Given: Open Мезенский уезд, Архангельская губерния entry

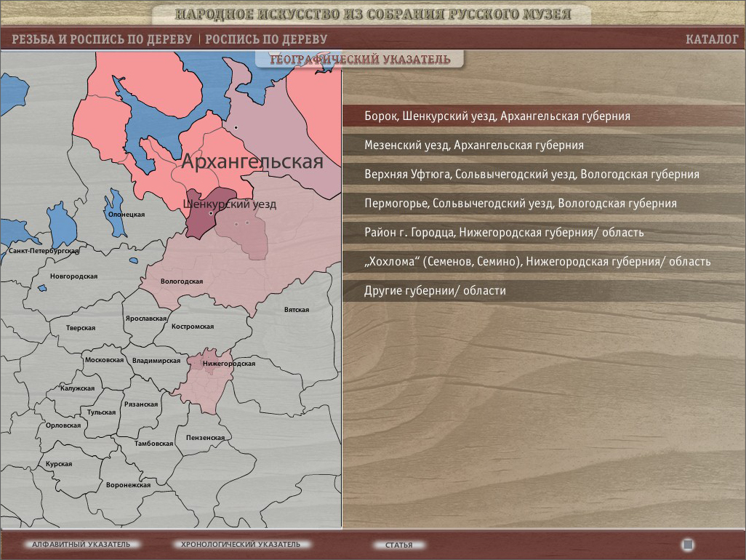Looking at the screenshot, I should 474,145.
